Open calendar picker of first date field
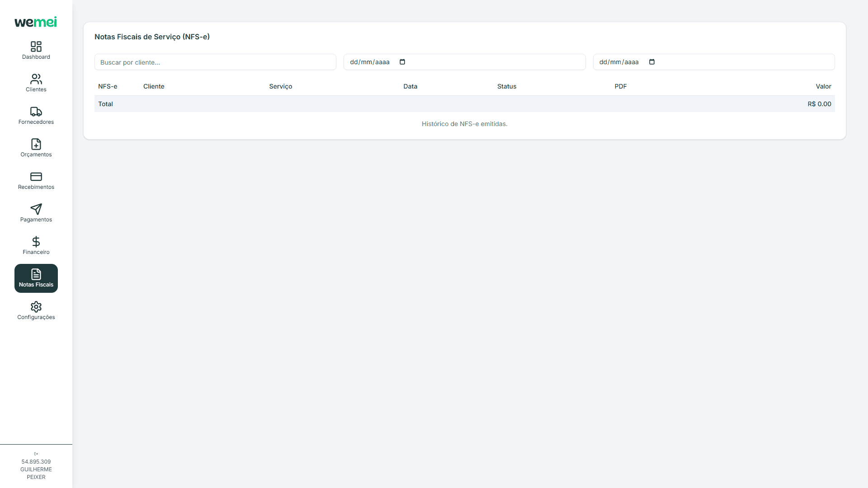This screenshot has height=488, width=868. click(402, 62)
